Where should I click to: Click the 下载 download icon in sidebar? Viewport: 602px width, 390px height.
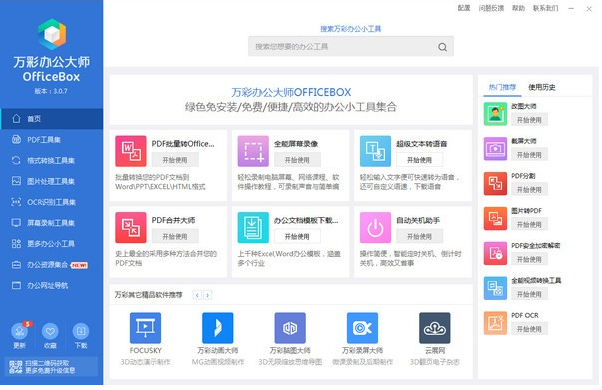(81, 331)
